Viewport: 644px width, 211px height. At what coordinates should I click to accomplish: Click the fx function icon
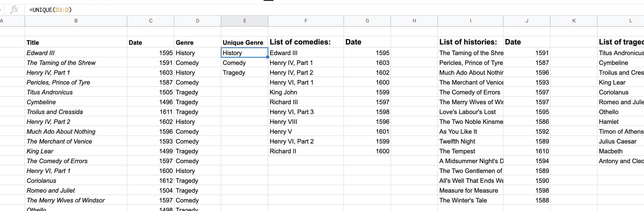click(14, 10)
